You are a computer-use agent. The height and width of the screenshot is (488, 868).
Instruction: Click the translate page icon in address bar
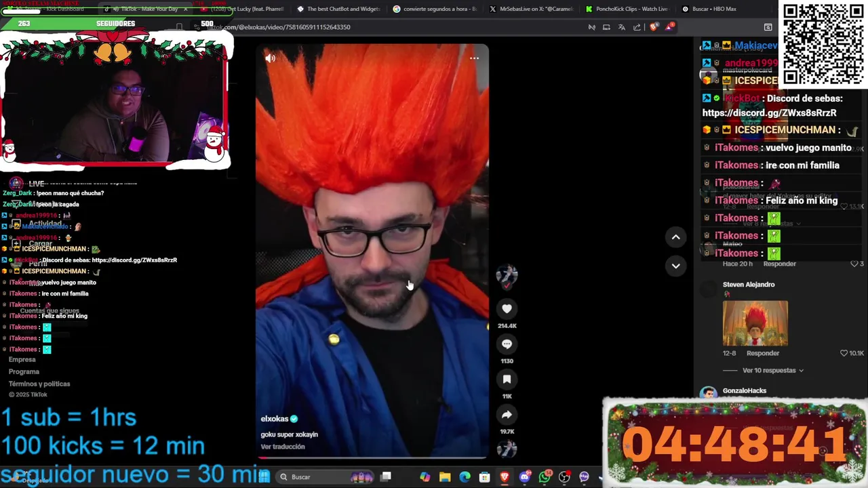621,27
